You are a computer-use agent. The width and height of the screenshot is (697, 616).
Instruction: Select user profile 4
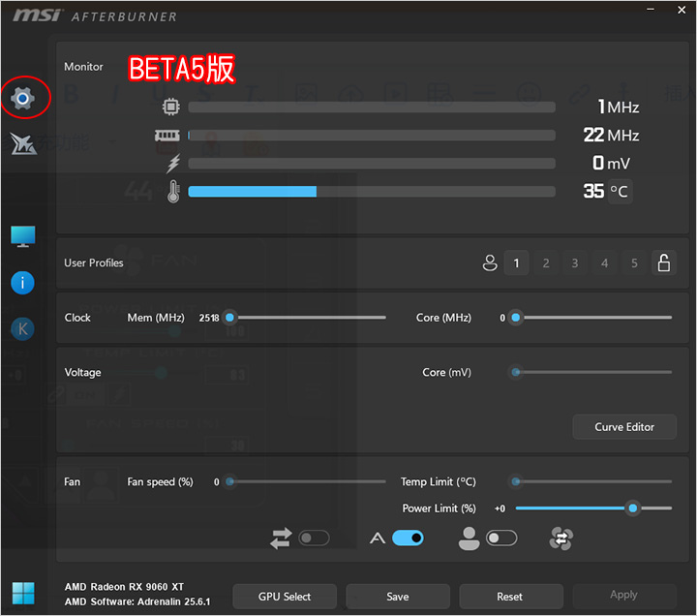pyautogui.click(x=604, y=262)
